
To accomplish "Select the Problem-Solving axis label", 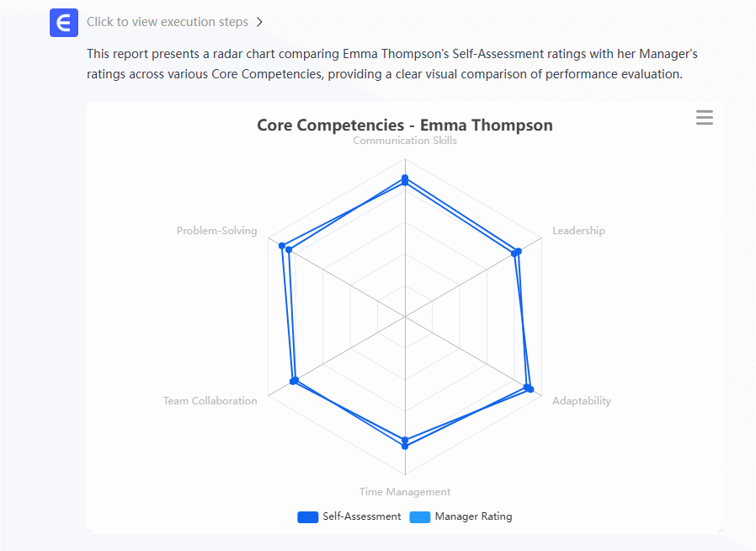I will (217, 231).
